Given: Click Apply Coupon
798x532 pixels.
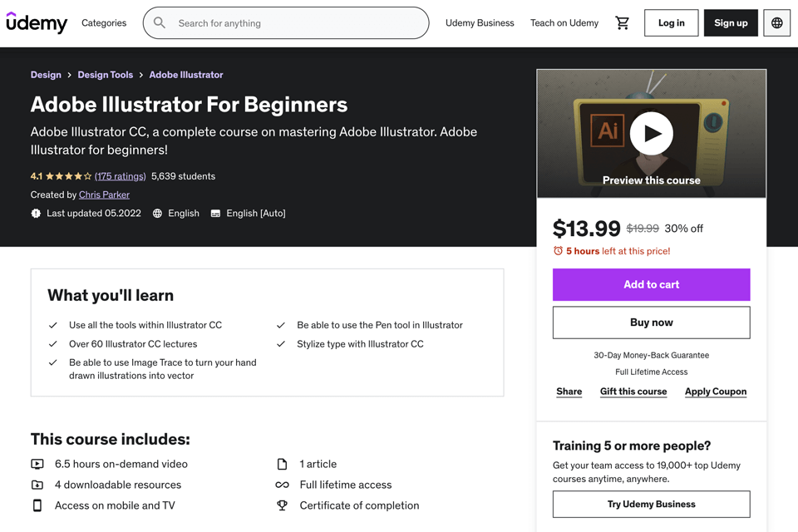Looking at the screenshot, I should (x=716, y=392).
